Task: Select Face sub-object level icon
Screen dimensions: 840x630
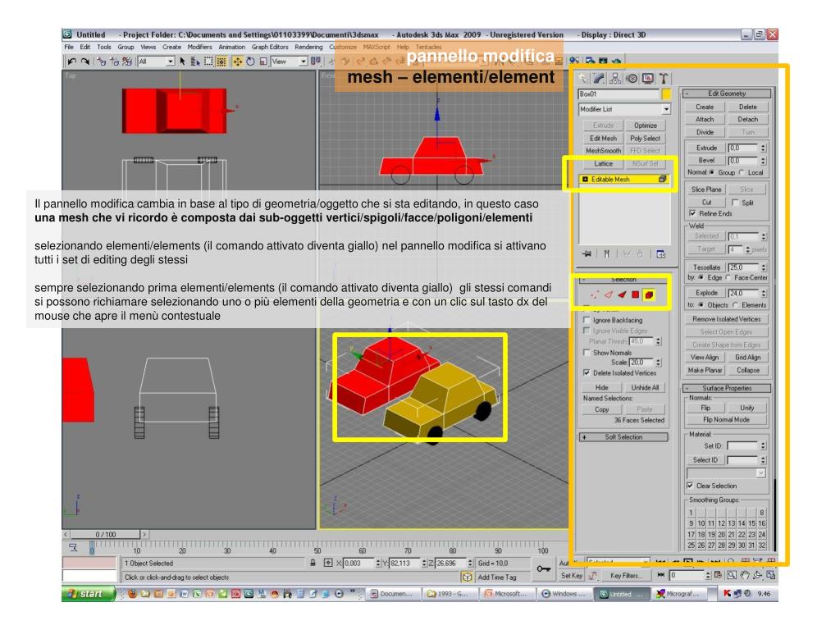Action: [622, 294]
